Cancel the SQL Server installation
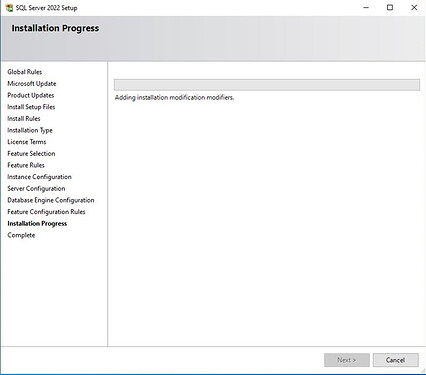 (x=396, y=360)
